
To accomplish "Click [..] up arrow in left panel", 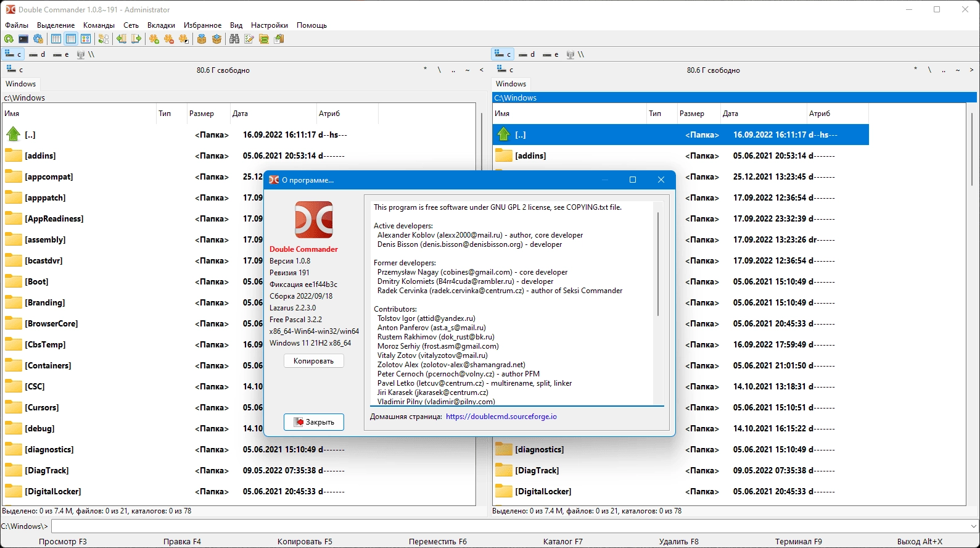I will (14, 134).
